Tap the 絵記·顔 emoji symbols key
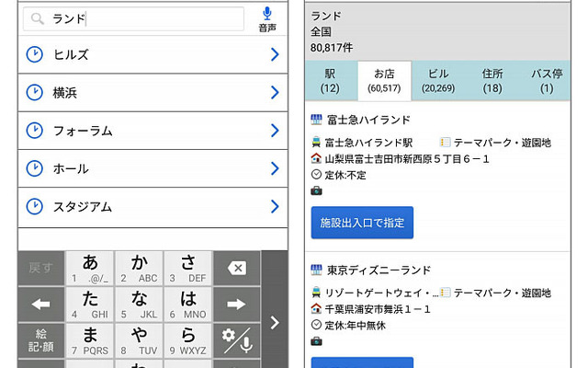This screenshot has height=368, width=588. (x=40, y=340)
